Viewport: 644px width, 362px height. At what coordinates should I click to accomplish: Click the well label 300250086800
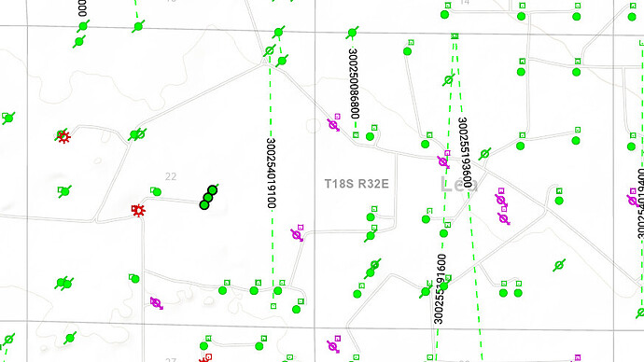[x=354, y=83]
